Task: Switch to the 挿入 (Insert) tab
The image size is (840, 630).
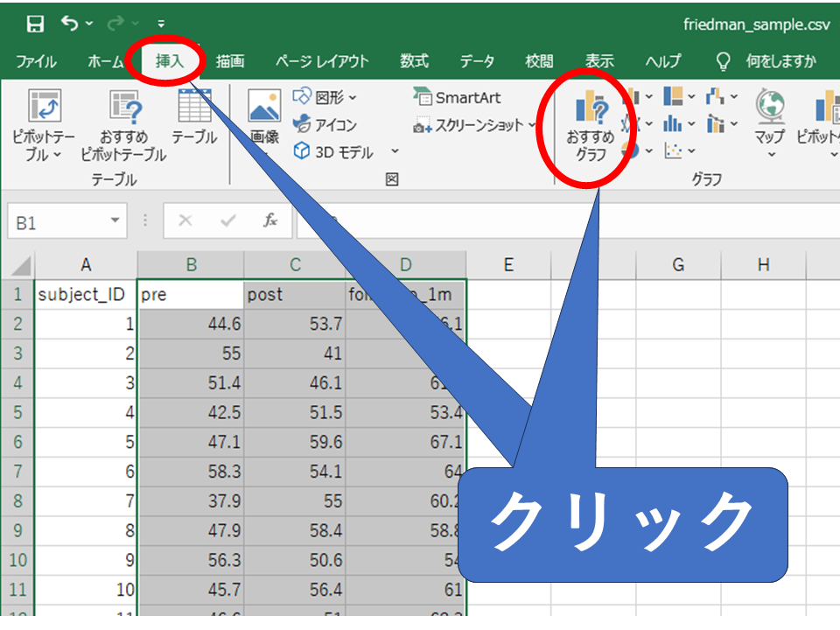Action: [170, 61]
